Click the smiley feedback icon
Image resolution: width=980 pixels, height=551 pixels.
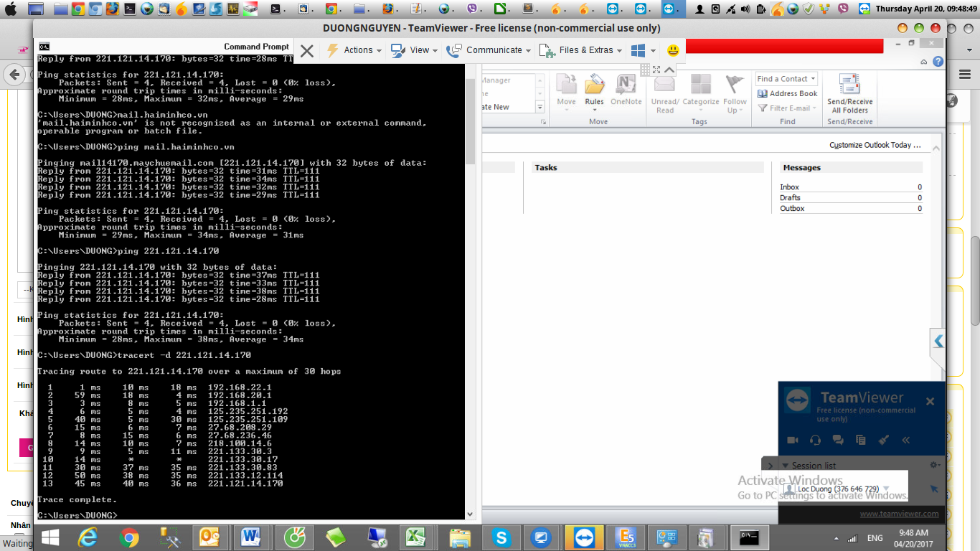[673, 50]
